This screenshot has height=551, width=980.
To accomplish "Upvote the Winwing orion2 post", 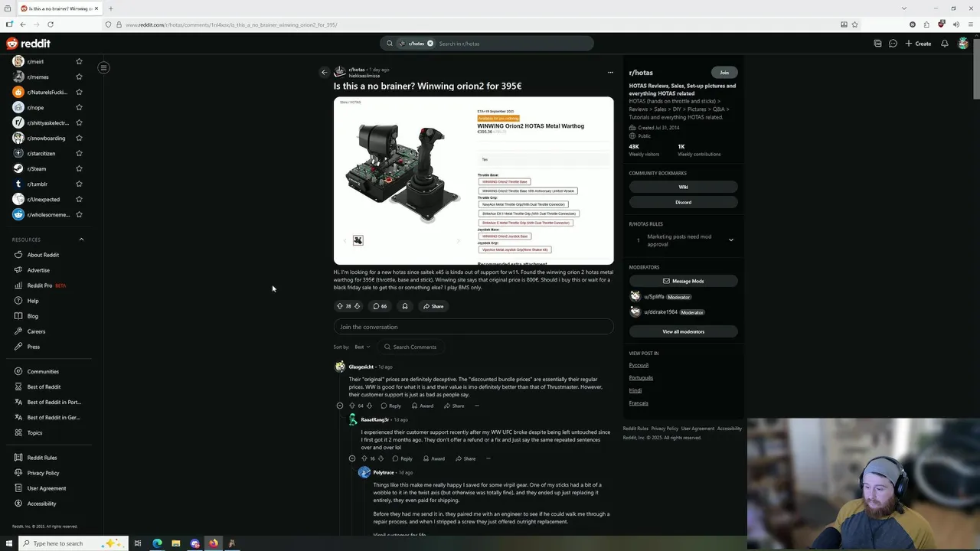I will [x=340, y=306].
